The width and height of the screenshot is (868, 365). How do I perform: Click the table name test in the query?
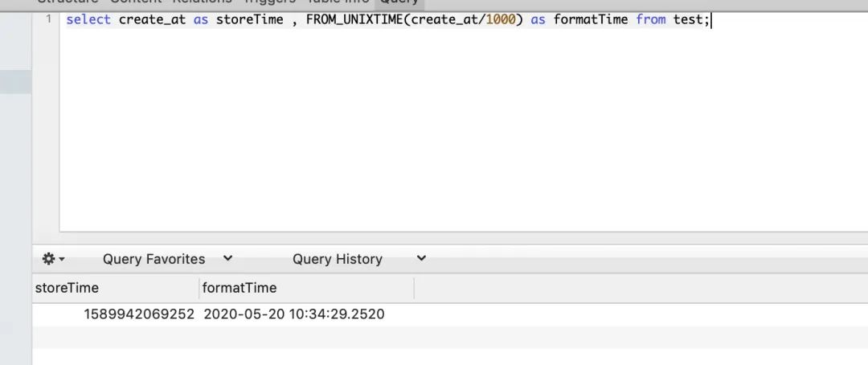(x=688, y=20)
